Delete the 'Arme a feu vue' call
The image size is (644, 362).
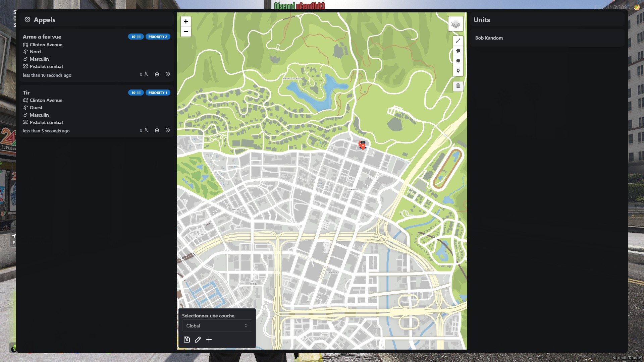(157, 74)
